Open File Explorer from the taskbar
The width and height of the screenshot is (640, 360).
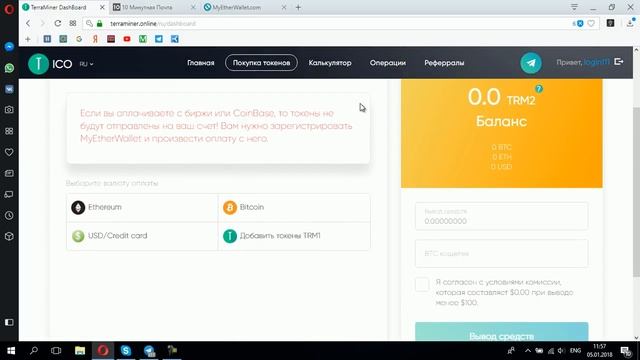pyautogui.click(x=80, y=351)
